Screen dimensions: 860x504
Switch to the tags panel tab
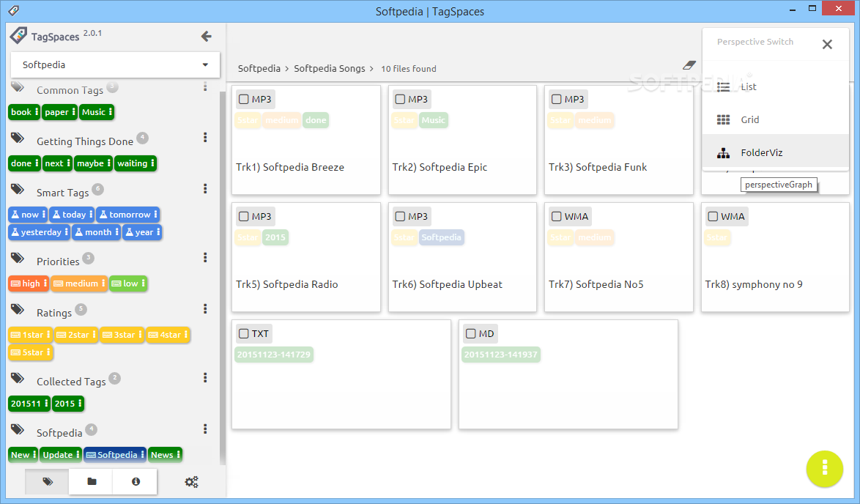click(x=47, y=481)
